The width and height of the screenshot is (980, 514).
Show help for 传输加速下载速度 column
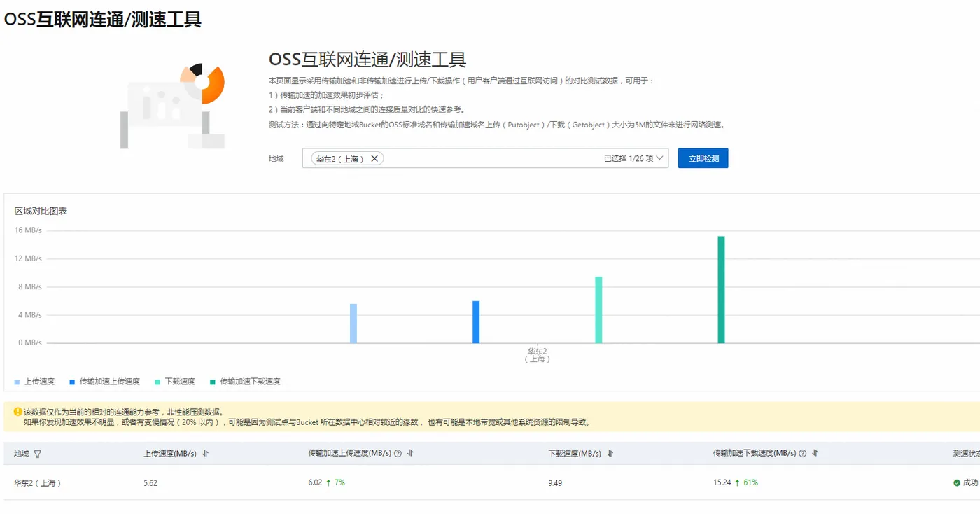(x=802, y=454)
